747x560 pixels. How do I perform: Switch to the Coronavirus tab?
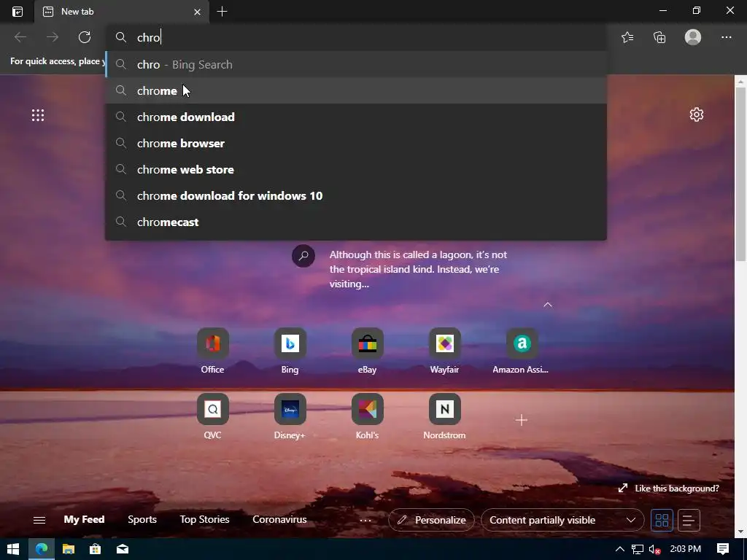(x=279, y=519)
